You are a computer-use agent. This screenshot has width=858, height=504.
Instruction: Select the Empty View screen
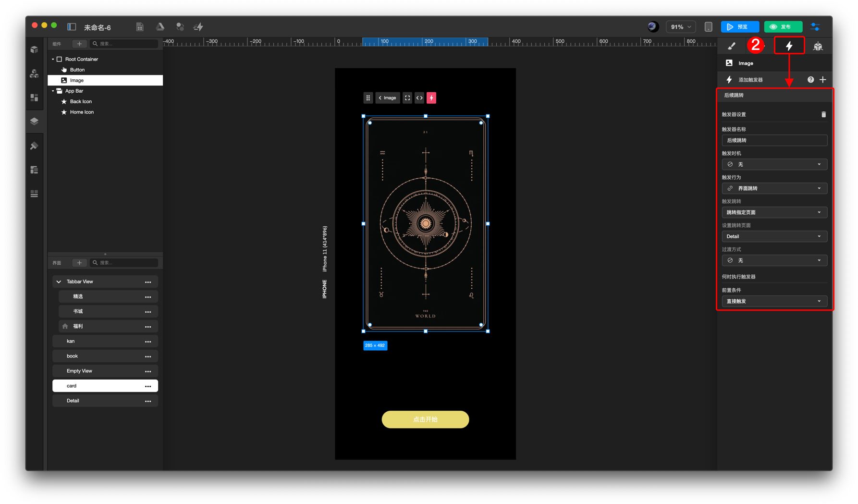pos(105,371)
